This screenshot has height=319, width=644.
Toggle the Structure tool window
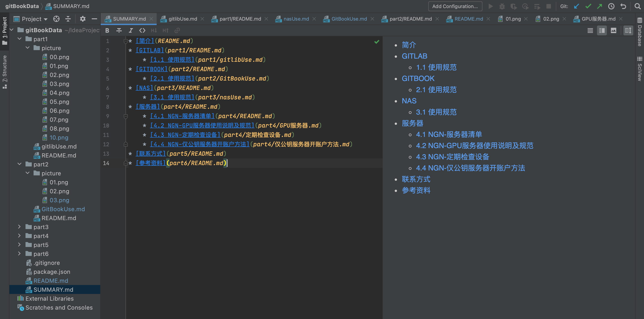pyautogui.click(x=4, y=72)
